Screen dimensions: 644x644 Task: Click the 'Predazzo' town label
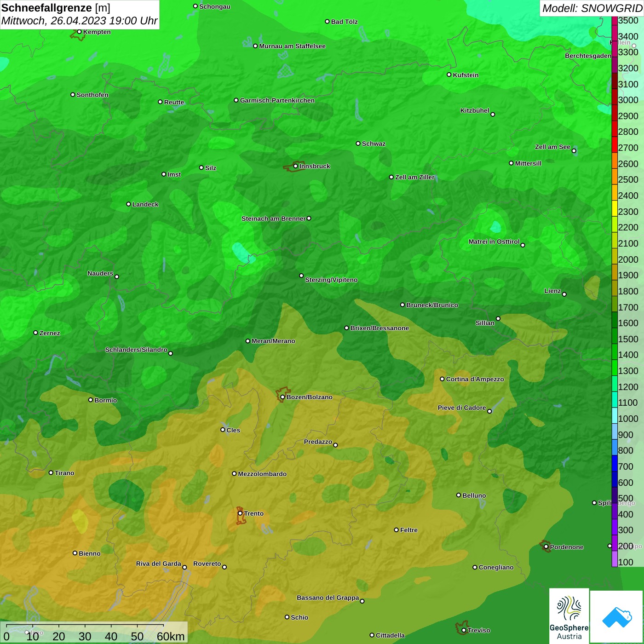coord(318,442)
